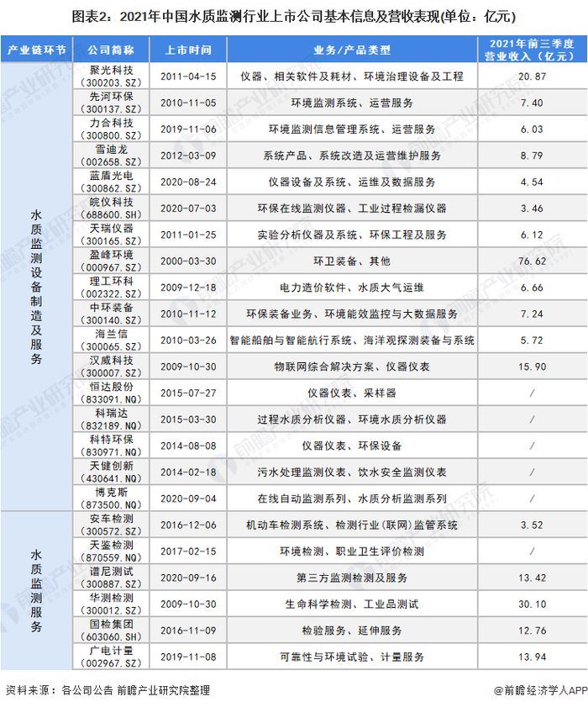Click company cell '蓝盾光电 (300862.SZ)'
588x707 pixels.
coord(111,182)
